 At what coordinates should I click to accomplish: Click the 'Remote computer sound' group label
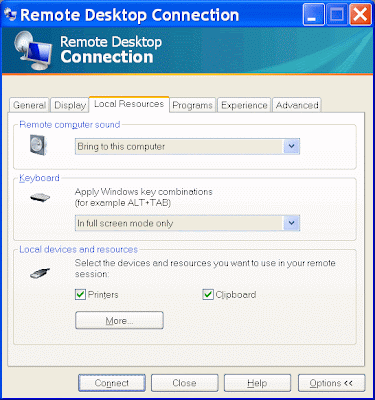point(70,125)
